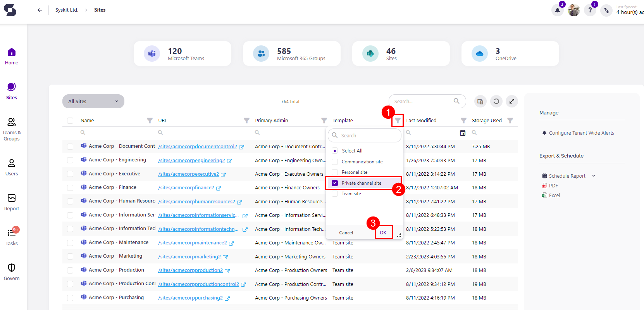Open Report in the sidebar
The height and width of the screenshot is (310, 644).
pos(12,202)
